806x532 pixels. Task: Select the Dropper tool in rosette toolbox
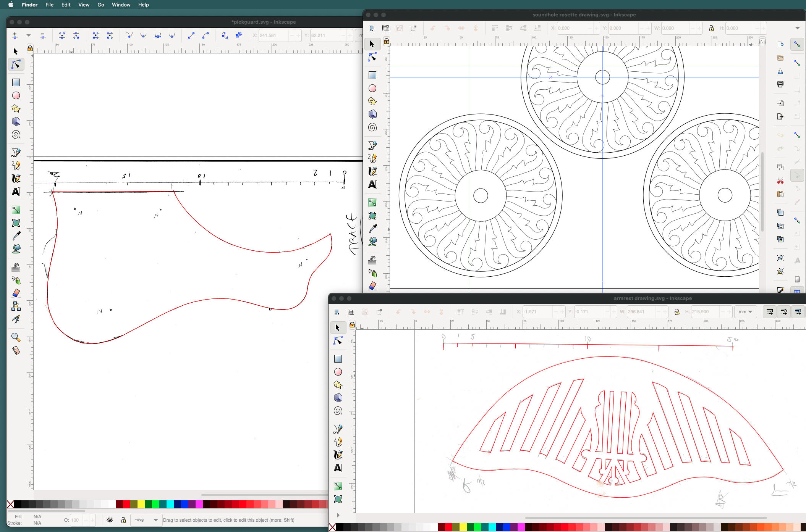pos(372,228)
